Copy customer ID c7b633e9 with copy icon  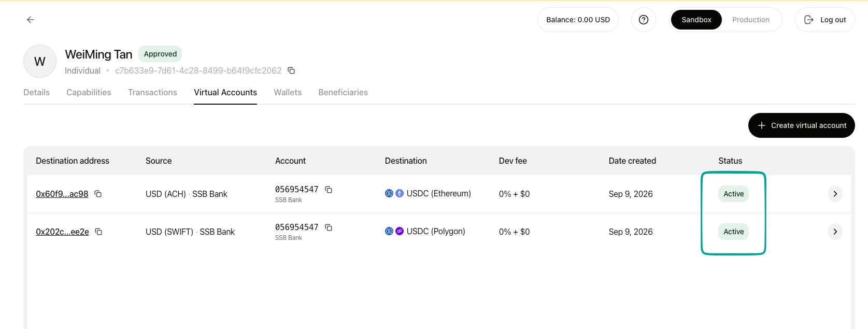click(x=291, y=70)
